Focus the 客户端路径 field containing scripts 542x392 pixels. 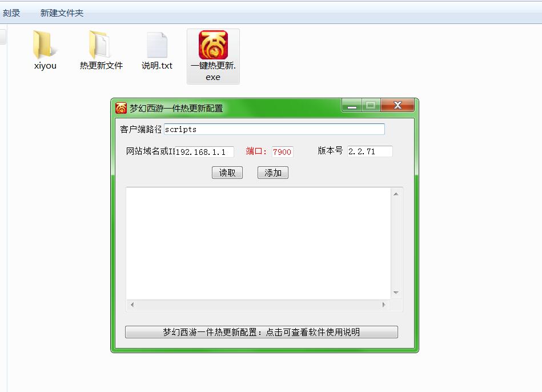pyautogui.click(x=274, y=129)
